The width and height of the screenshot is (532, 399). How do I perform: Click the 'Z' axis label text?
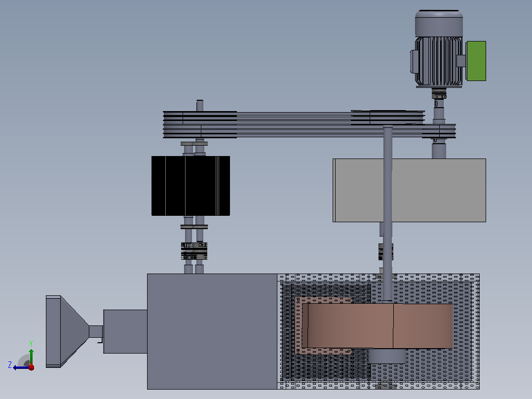click(x=10, y=365)
